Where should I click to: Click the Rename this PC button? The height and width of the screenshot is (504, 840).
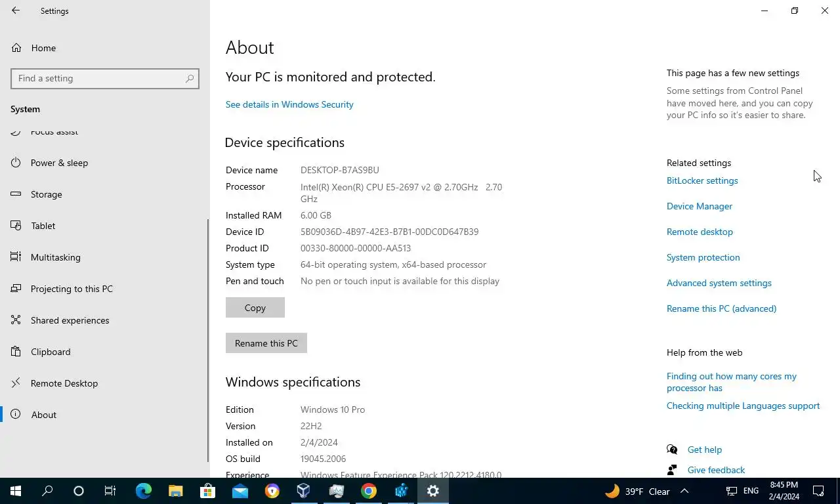pyautogui.click(x=266, y=343)
